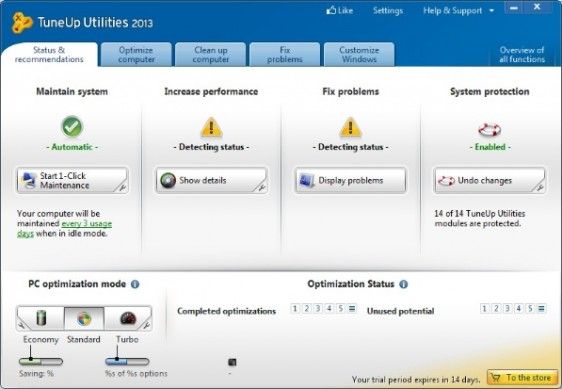Image resolution: width=562 pixels, height=389 pixels.
Task: Switch to Clean up computer tab
Action: click(211, 54)
